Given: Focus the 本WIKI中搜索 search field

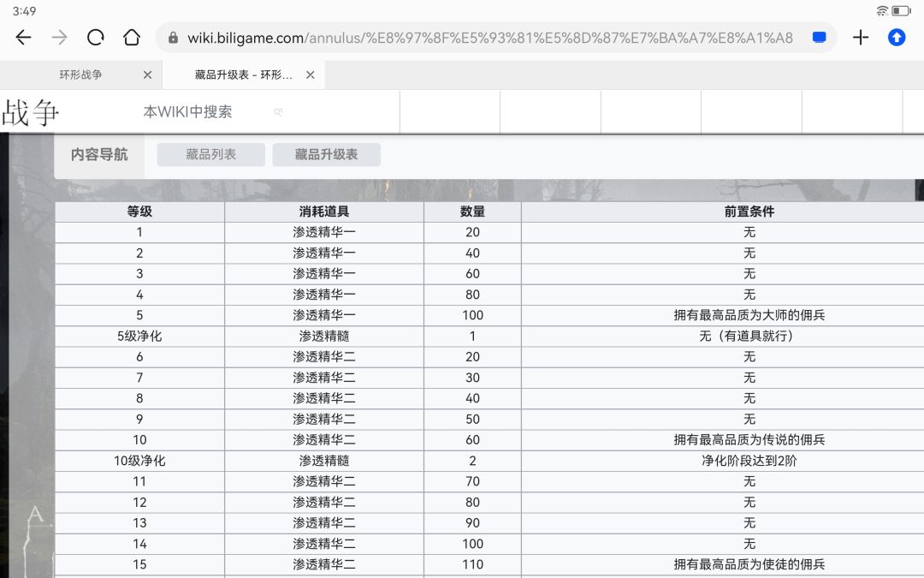Looking at the screenshot, I should [187, 112].
